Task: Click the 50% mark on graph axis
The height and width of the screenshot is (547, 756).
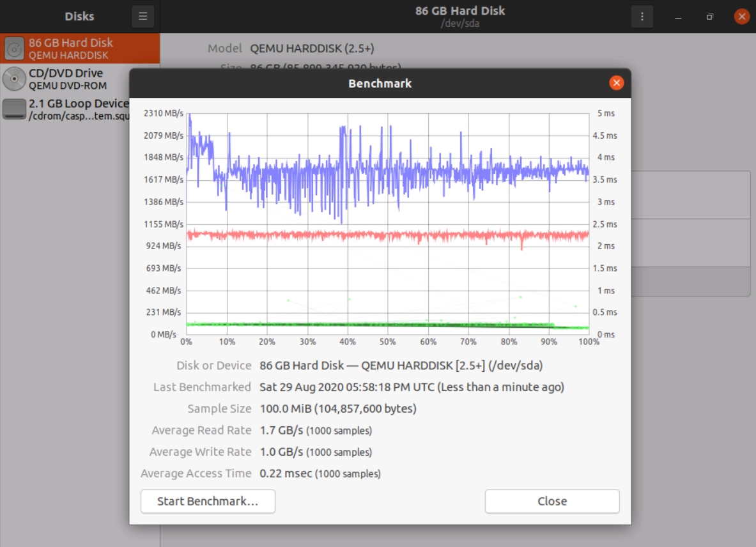Action: (388, 342)
